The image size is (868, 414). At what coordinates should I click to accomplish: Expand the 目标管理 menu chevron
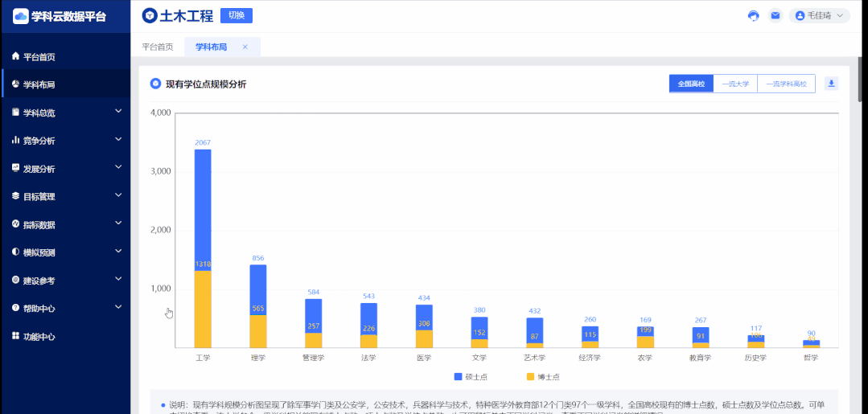(118, 195)
